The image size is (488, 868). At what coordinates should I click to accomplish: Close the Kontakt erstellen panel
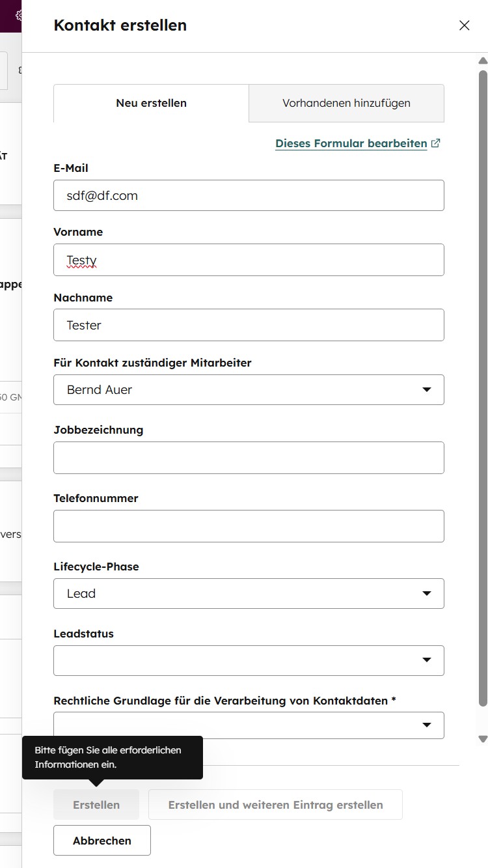464,25
